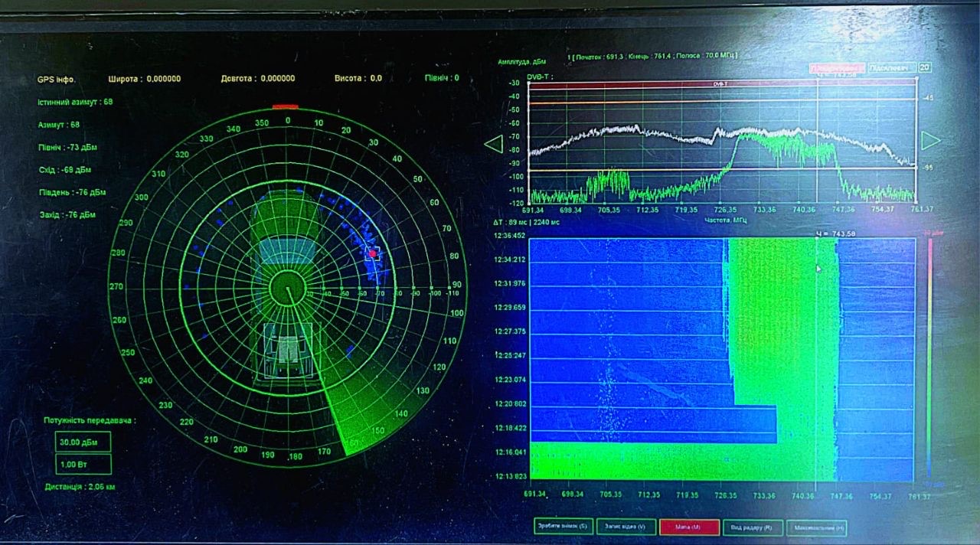980x545 pixels.
Task: Click the «Запис відео (V)» record button
Action: point(625,527)
